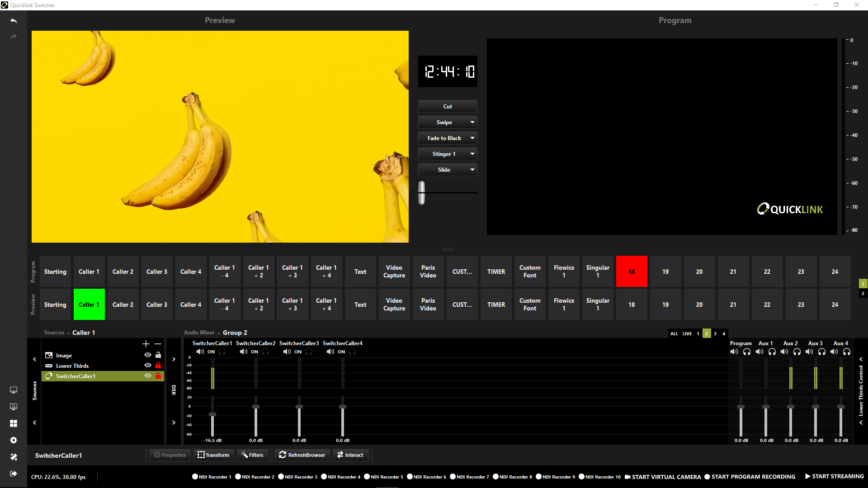Switch audio mixer to LIVE tab
868x488 pixels.
[x=687, y=333]
